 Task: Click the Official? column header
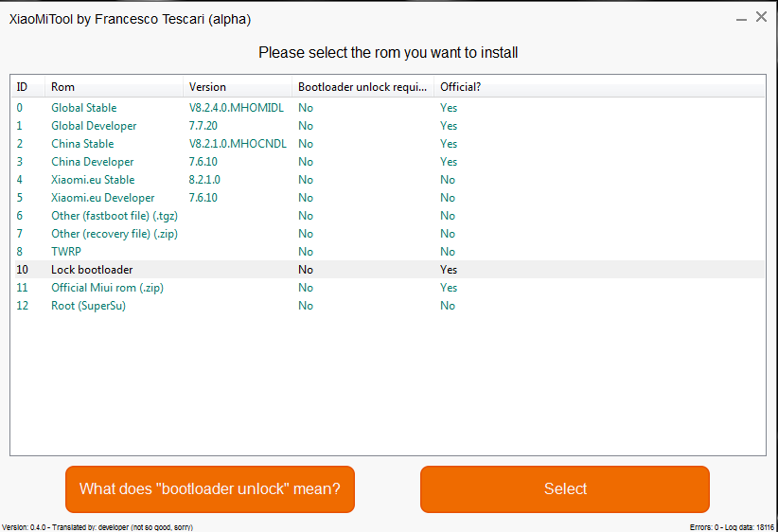click(460, 87)
